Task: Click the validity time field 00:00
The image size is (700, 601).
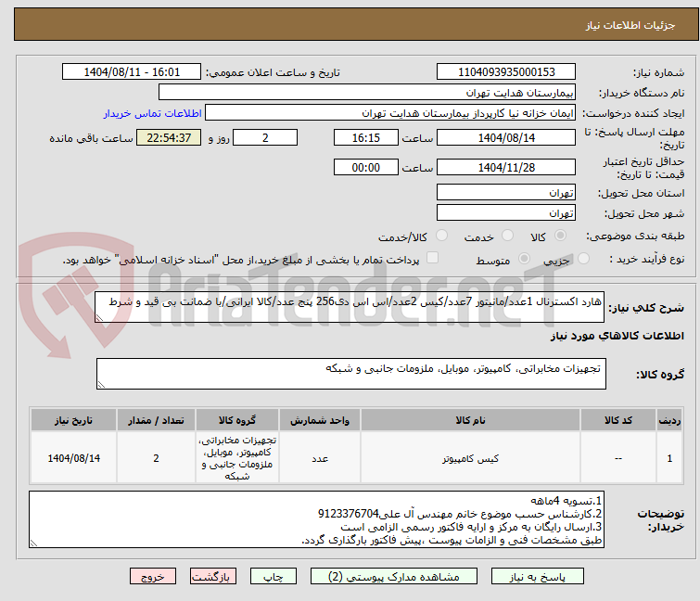Action: (x=365, y=167)
